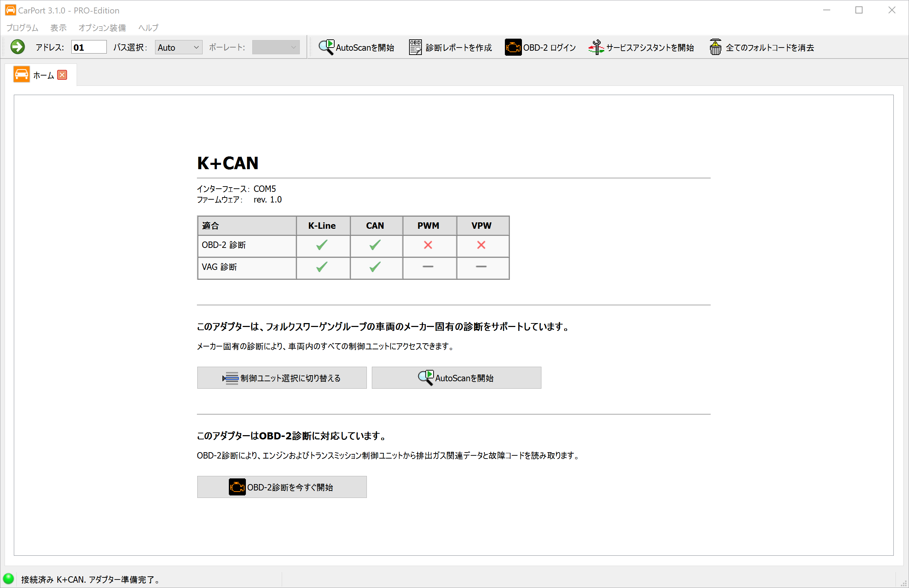Click the CarPort car icon on the home tab

[21, 74]
